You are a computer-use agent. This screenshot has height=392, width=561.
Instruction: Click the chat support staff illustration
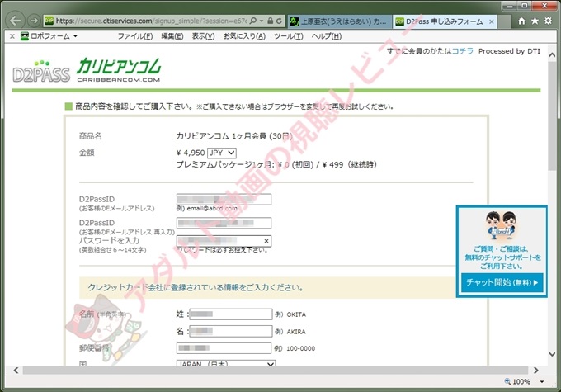tap(502, 226)
